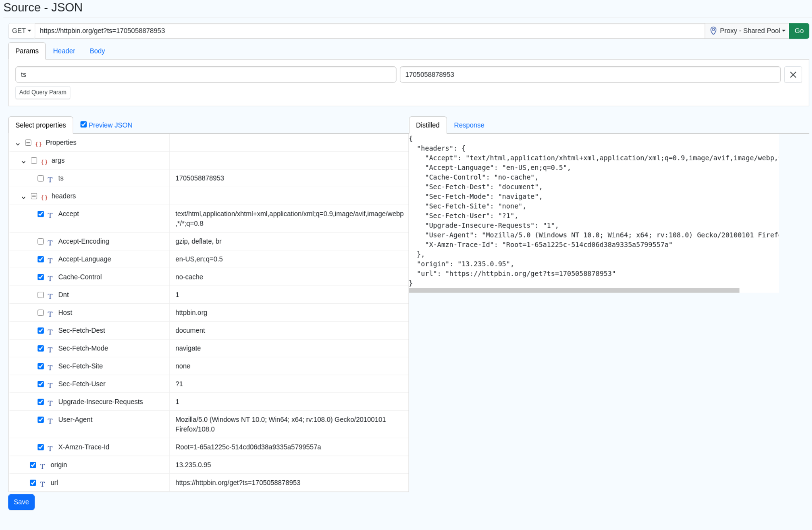Screen dimensions: 812x530
Task: Enable the Accept-Encoding property checkbox
Action: click(40, 241)
